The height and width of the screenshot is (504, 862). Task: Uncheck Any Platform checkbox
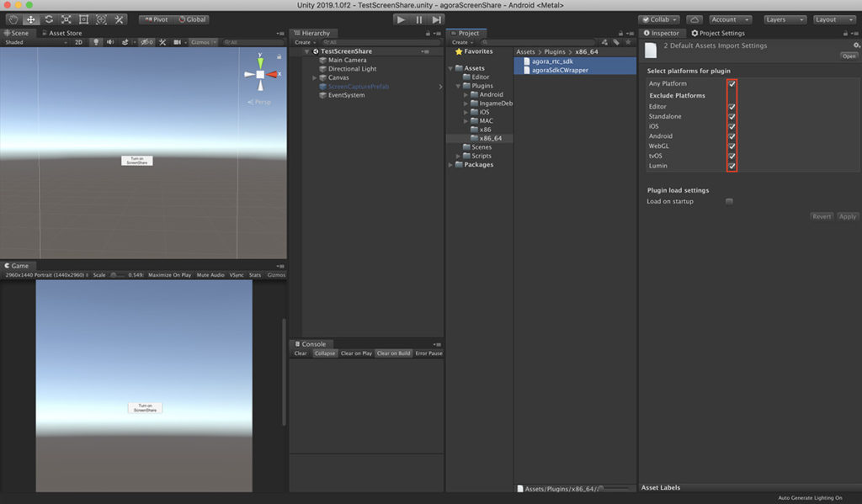point(732,84)
